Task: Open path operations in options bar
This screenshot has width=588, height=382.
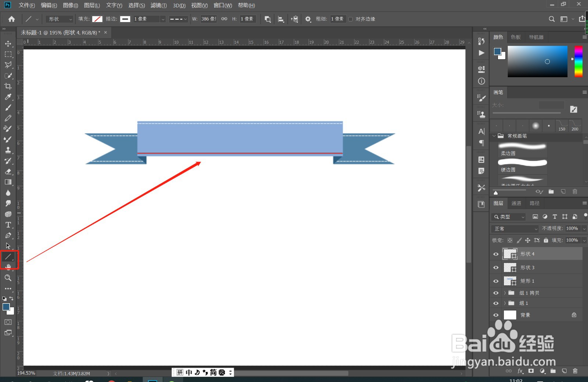Action: click(268, 19)
